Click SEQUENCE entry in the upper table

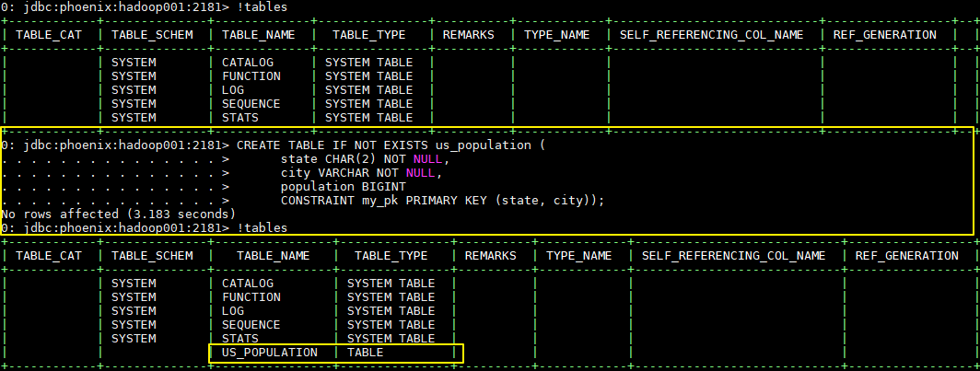251,103
